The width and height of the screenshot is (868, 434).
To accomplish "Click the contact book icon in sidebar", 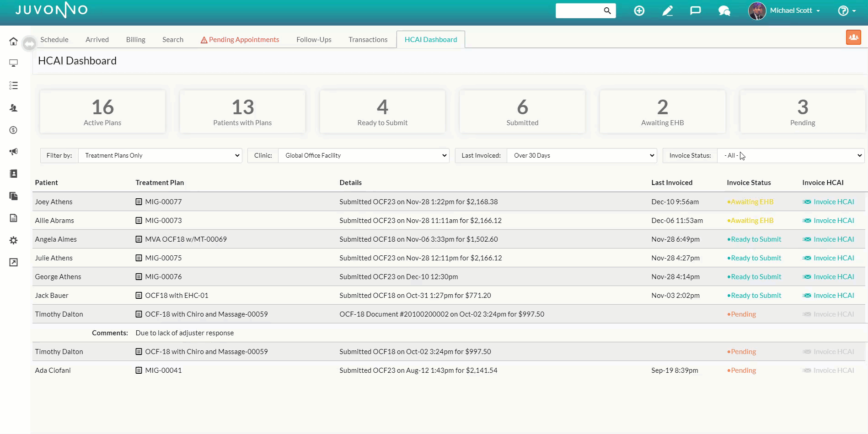I will point(13,174).
